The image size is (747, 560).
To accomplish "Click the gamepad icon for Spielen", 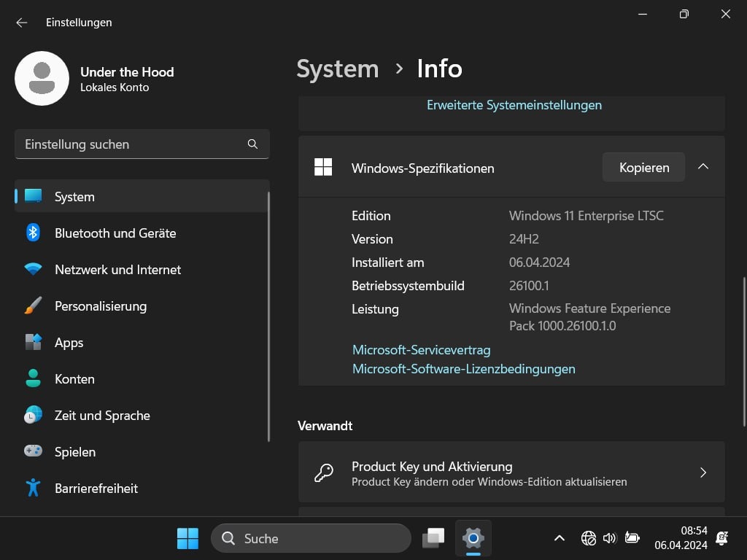I will 33,451.
